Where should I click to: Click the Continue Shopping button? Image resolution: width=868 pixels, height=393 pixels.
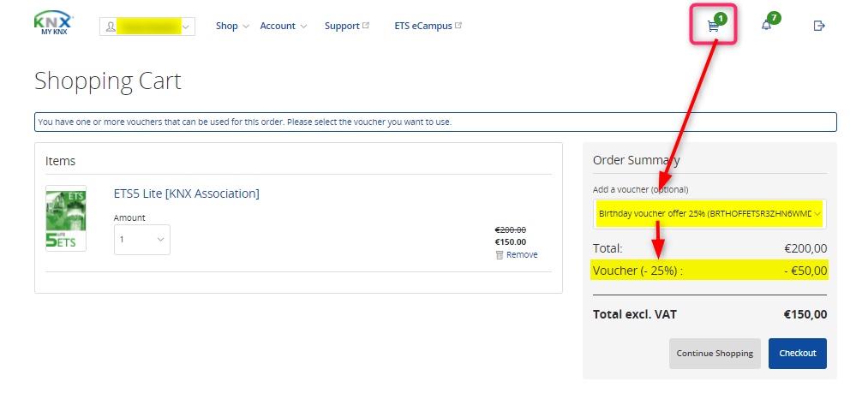pos(715,353)
